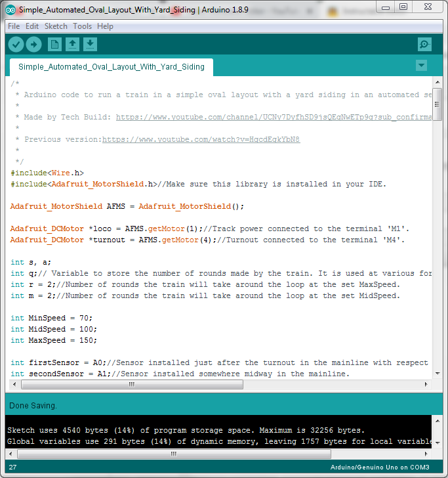Viewport: 448px width, 478px height.
Task: Click the console horizontal scrollbar thumb
Action: point(174,454)
